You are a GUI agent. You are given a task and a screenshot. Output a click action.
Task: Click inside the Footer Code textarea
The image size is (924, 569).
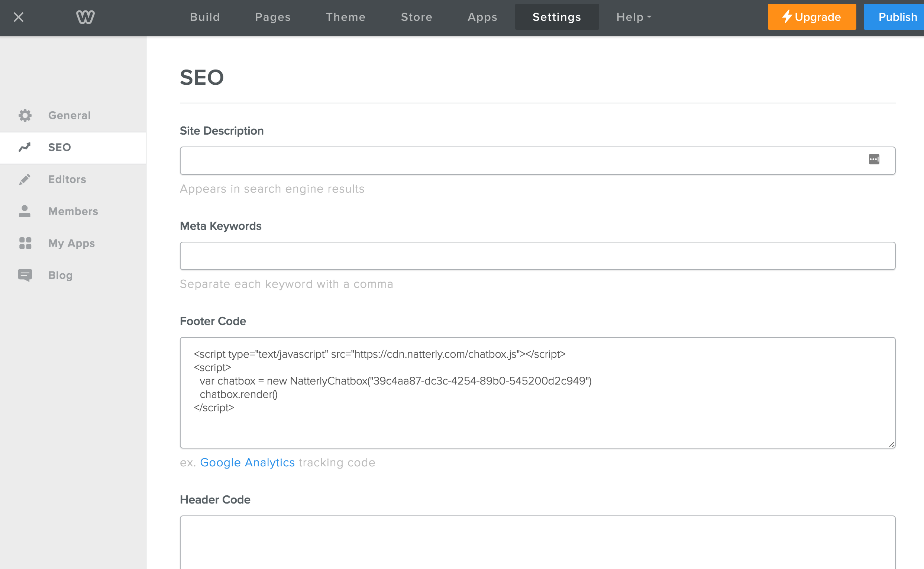pos(537,392)
